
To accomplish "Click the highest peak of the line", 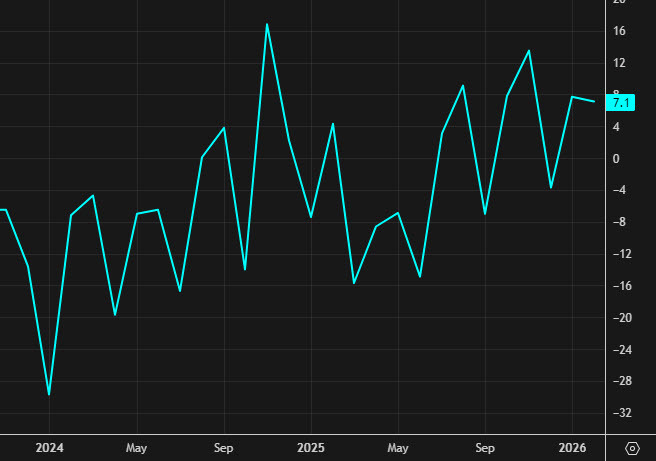I will click(267, 24).
